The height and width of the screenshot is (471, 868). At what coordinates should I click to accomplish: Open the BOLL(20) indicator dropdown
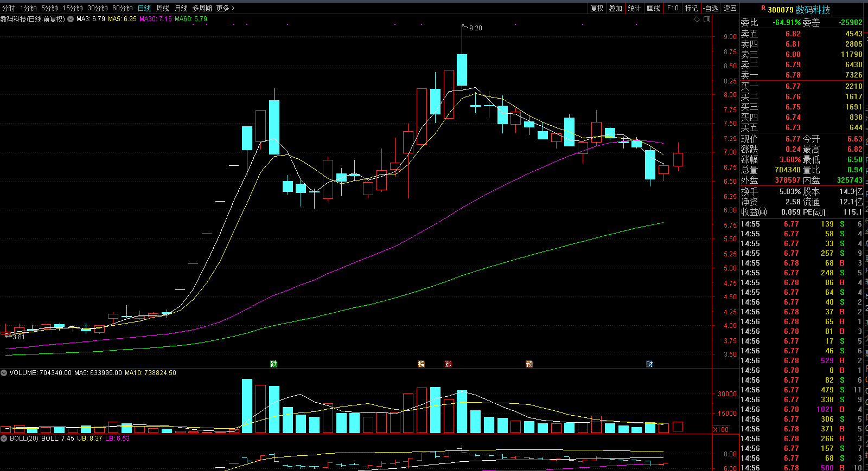click(4, 438)
